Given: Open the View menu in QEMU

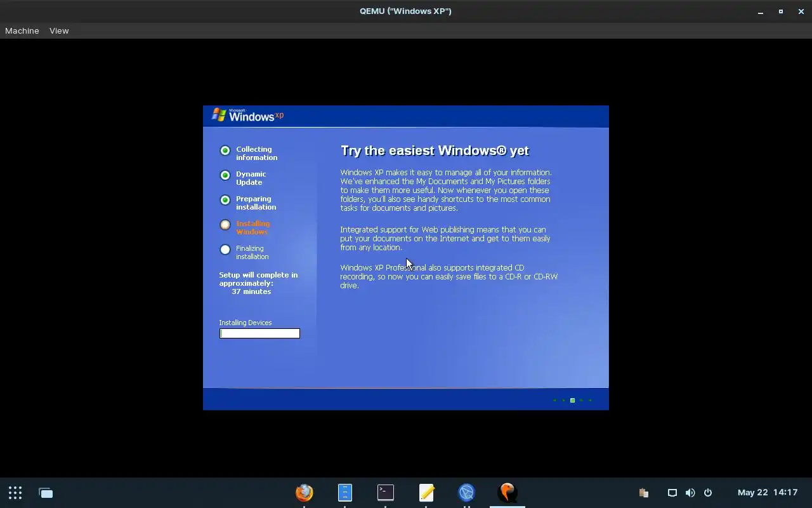Looking at the screenshot, I should pos(59,30).
